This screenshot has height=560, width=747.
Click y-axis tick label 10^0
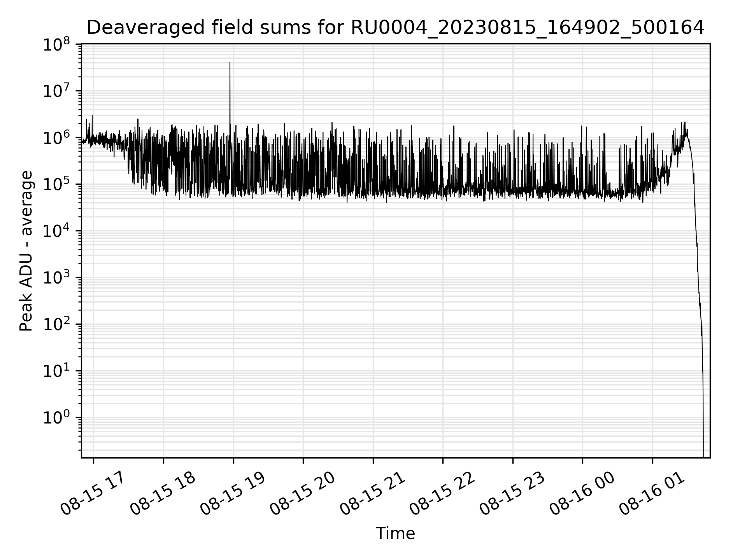pos(57,418)
